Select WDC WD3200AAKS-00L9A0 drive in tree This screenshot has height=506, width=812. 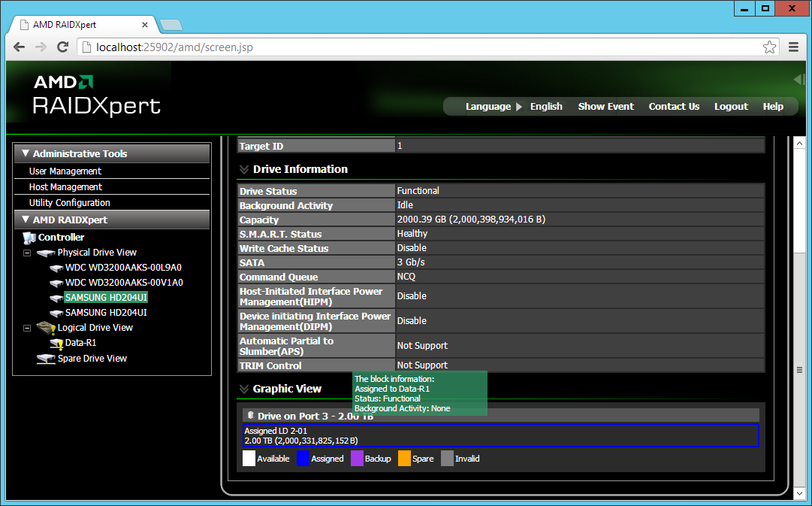tap(123, 268)
